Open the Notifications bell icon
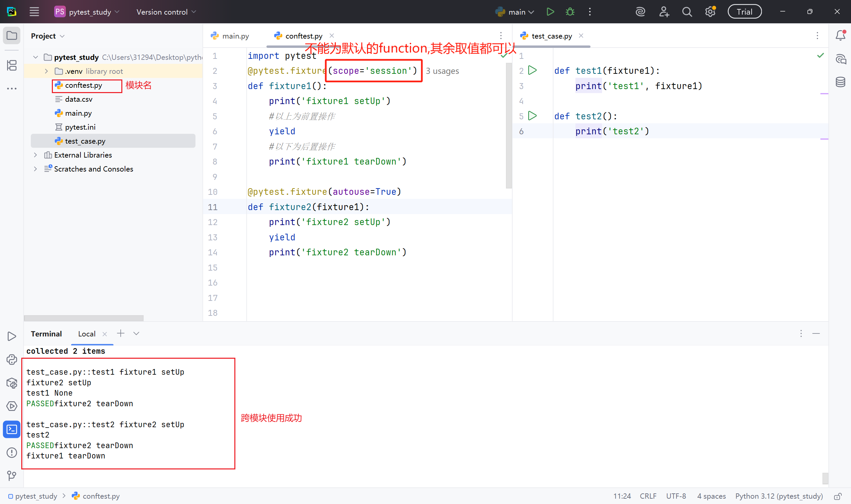The image size is (851, 504). coord(840,35)
